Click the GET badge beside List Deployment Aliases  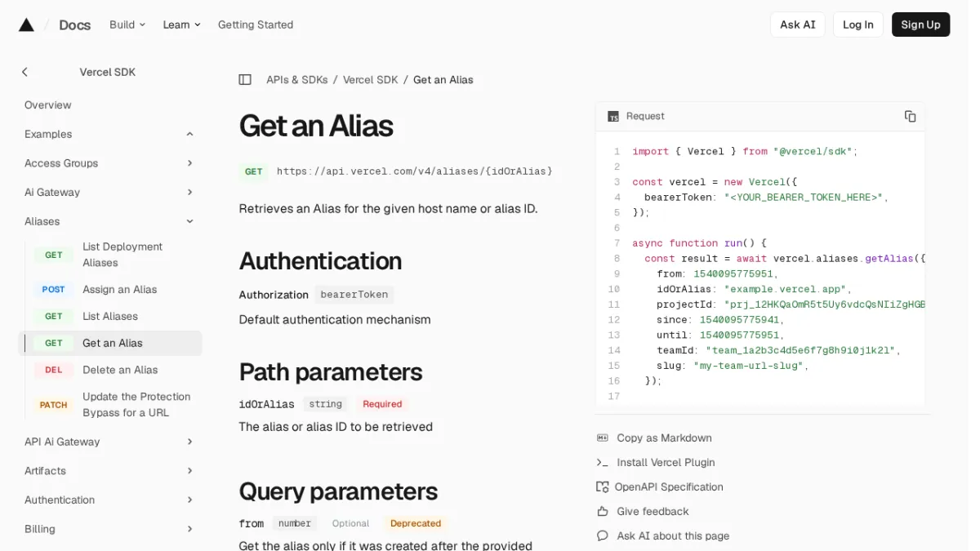pos(54,255)
